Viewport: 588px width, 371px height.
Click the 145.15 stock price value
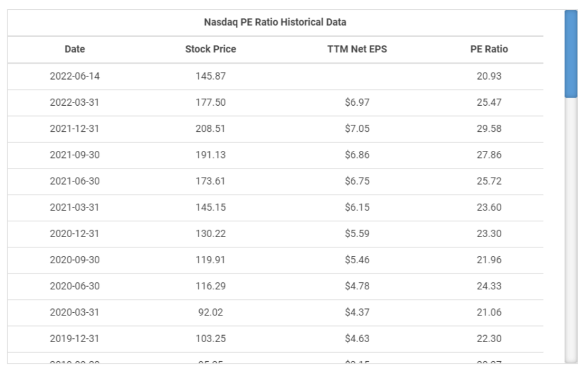210,207
